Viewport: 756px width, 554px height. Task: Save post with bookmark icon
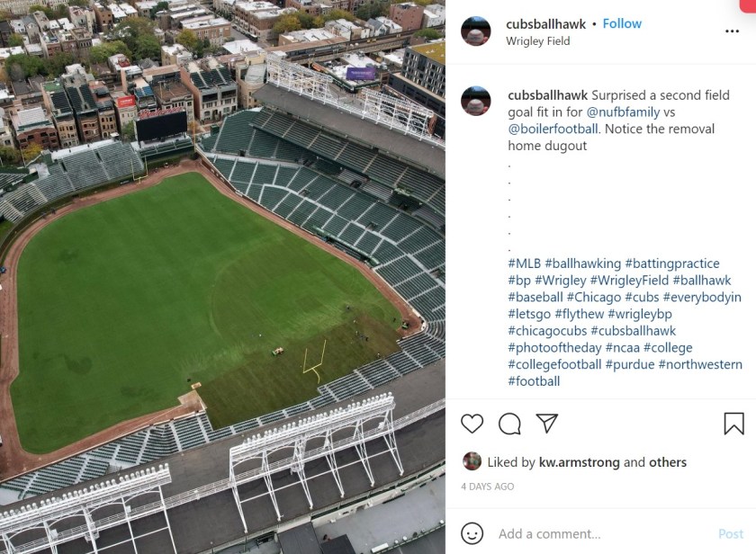coord(733,424)
